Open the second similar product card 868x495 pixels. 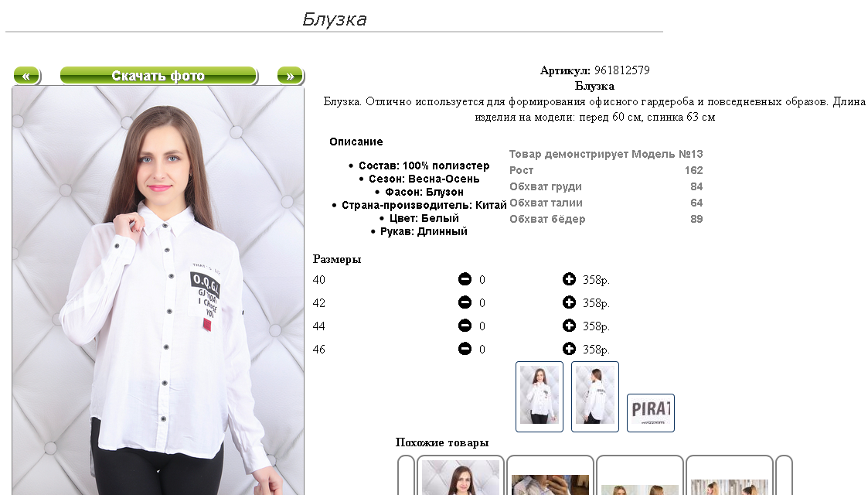(x=550, y=475)
